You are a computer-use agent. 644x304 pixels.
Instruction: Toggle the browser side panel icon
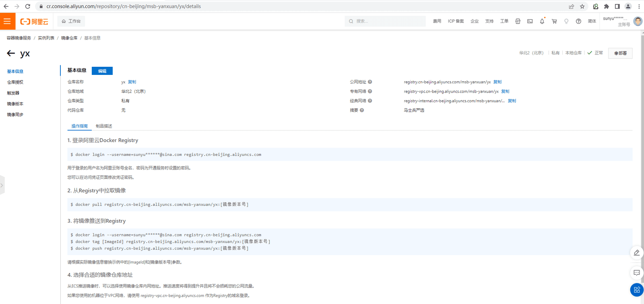tap(617, 6)
